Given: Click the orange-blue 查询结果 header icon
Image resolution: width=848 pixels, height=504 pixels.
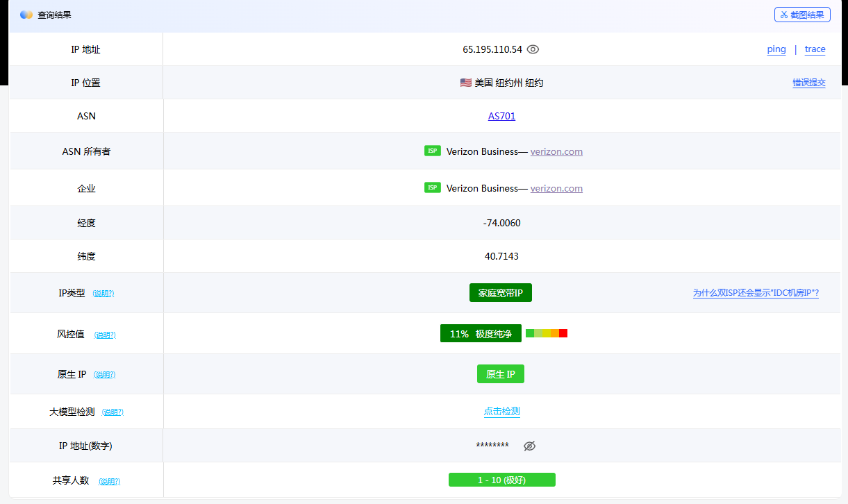Looking at the screenshot, I should coord(26,15).
